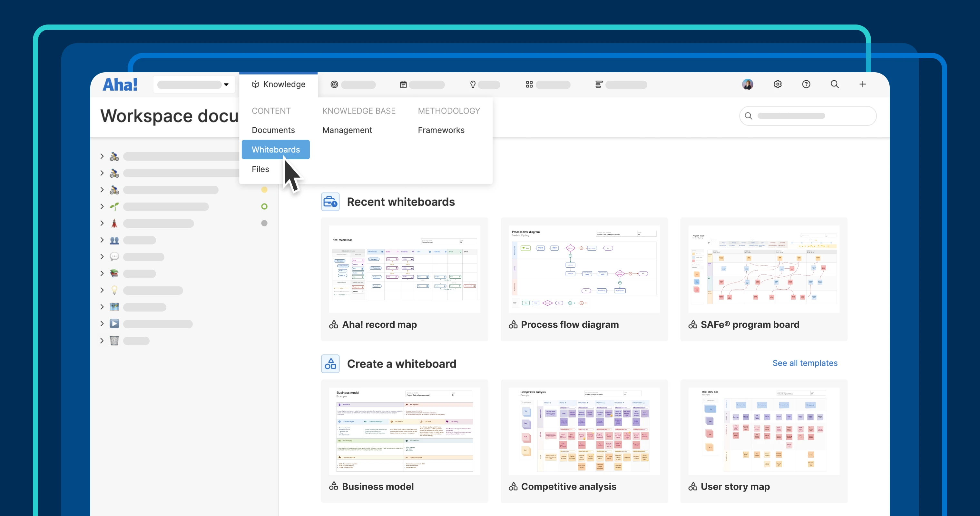Click the target strategy icon in navigation
This screenshot has width=980, height=516.
click(x=334, y=84)
